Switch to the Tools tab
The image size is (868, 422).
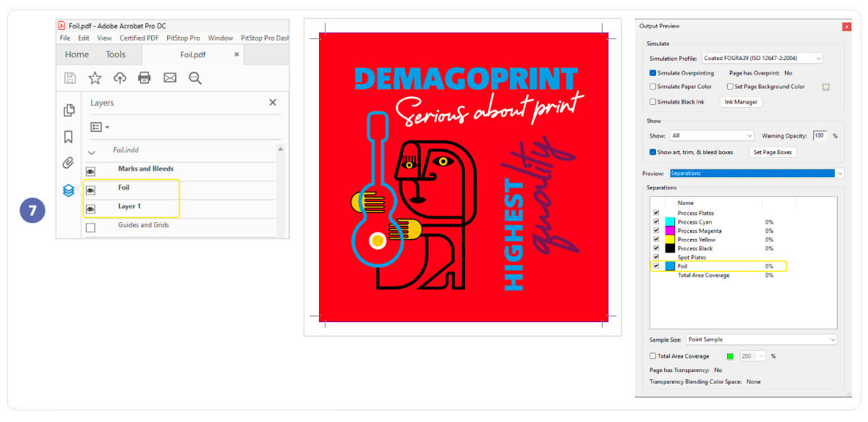pyautogui.click(x=115, y=54)
